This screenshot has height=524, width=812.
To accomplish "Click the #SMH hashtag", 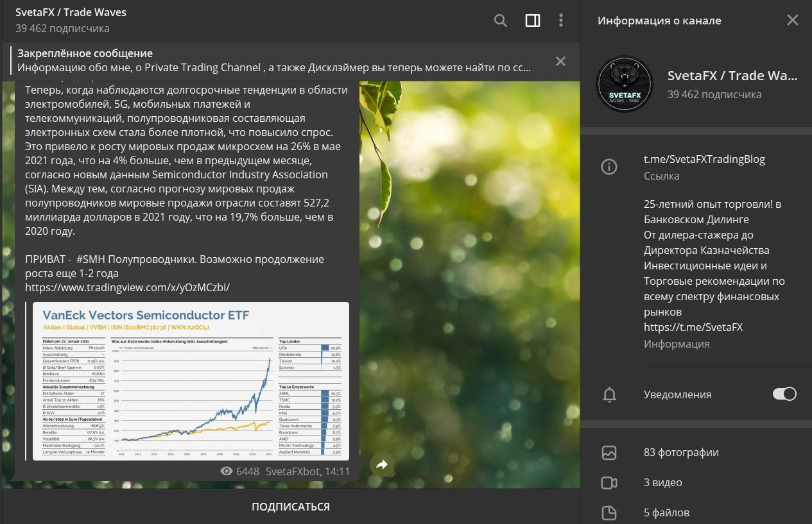I will point(90,259).
